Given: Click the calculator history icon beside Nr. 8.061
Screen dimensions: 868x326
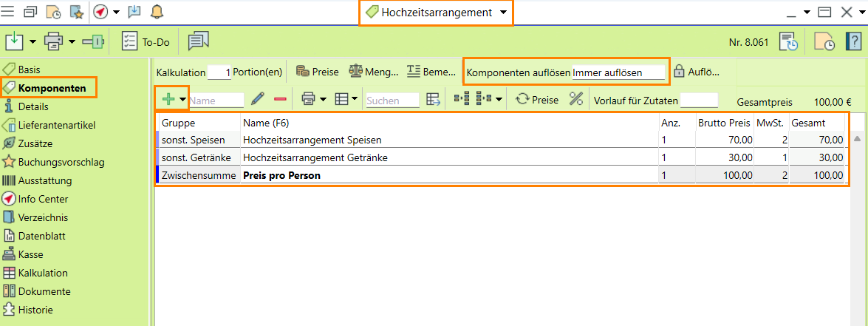Looking at the screenshot, I should pyautogui.click(x=789, y=41).
